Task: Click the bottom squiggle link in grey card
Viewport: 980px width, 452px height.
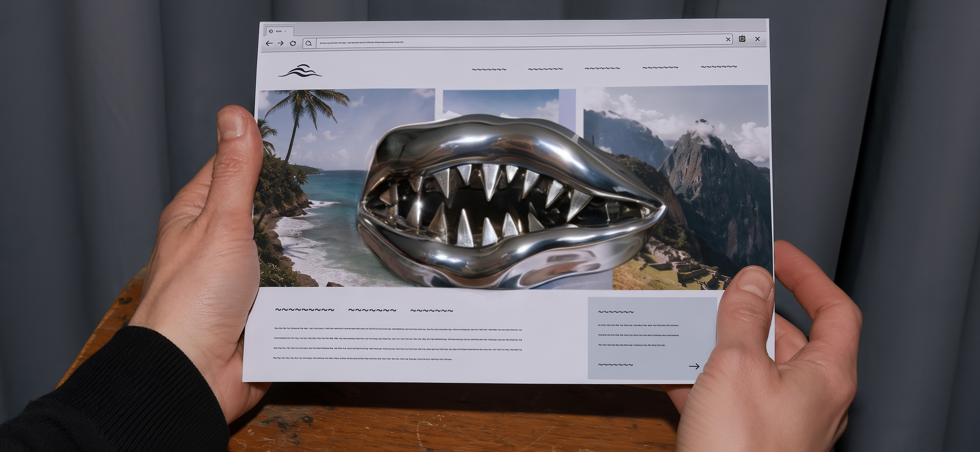Action: (x=616, y=365)
